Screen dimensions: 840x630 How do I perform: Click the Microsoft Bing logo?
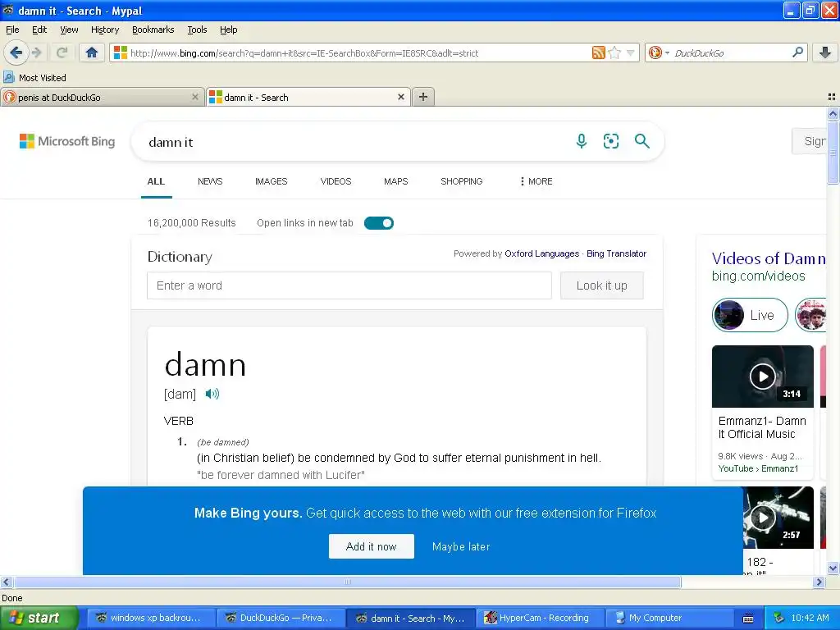[x=67, y=141]
